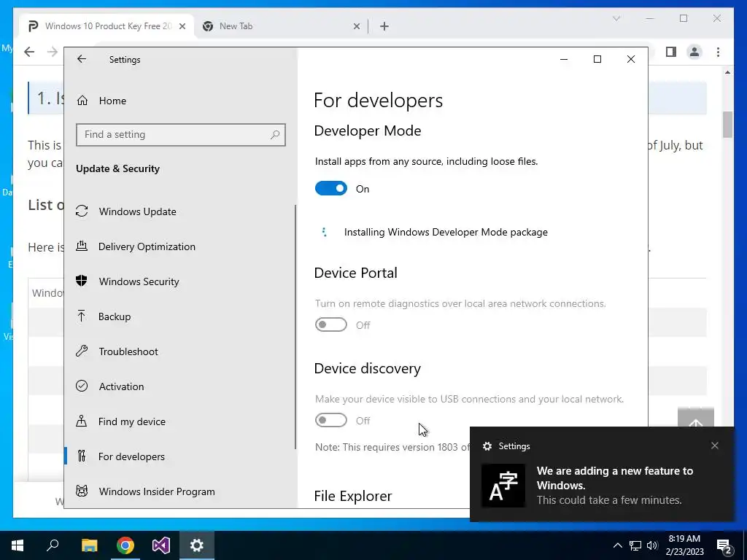The height and width of the screenshot is (560, 747).
Task: Click the Chrome page scrollbar thumb
Action: click(727, 124)
